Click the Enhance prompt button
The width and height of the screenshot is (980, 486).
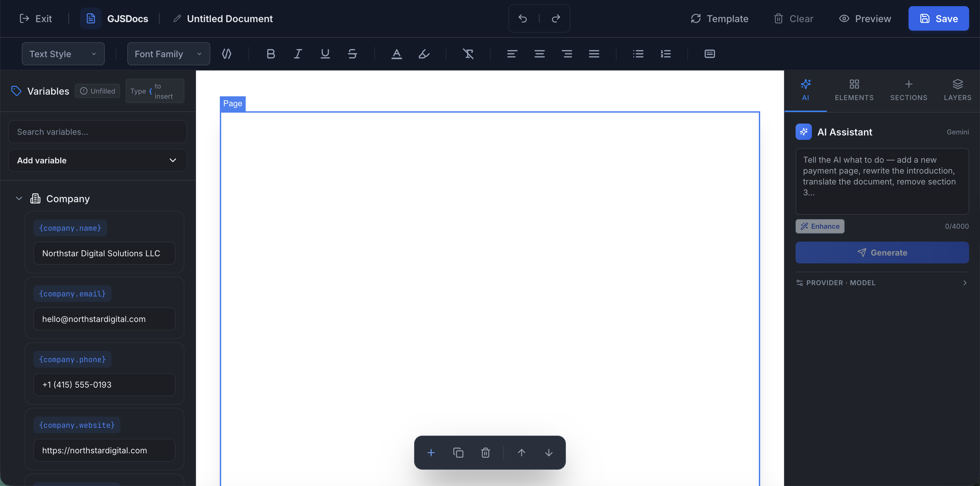pos(820,226)
